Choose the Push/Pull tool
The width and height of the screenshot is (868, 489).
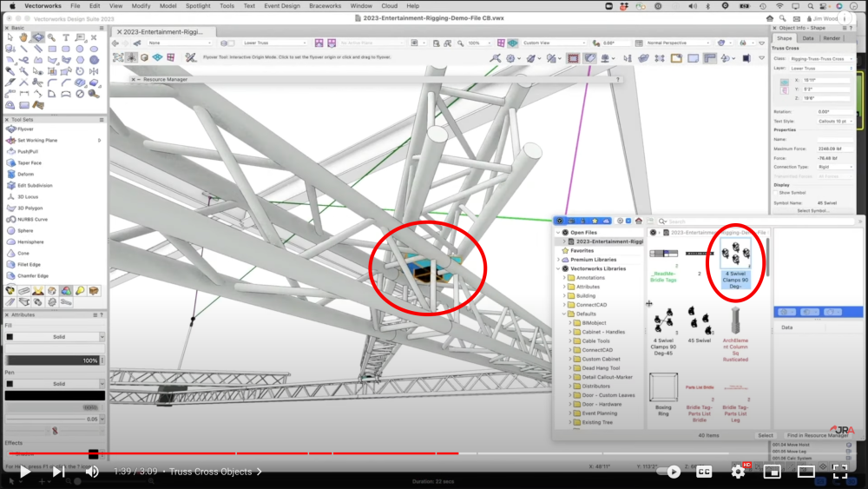click(30, 151)
